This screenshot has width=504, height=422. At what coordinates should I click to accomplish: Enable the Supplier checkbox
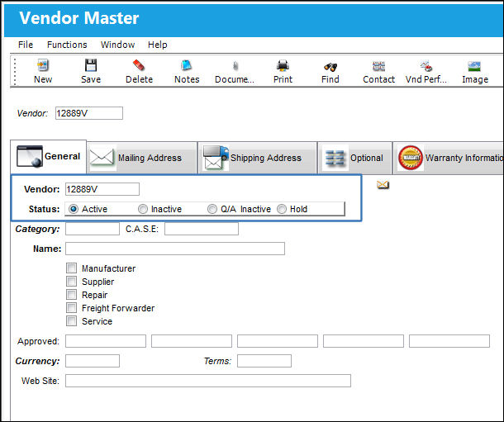tap(71, 282)
